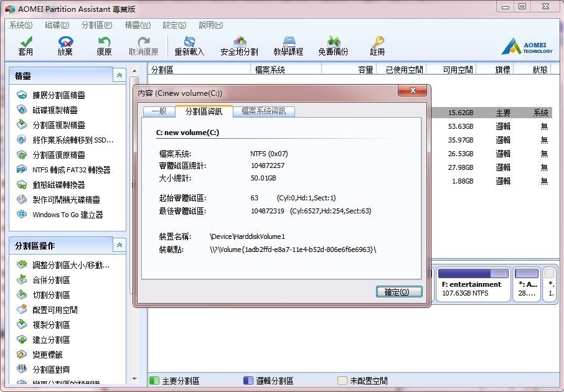Select the F: entertainment partition block
564x392 pixels.
pyautogui.click(x=473, y=284)
